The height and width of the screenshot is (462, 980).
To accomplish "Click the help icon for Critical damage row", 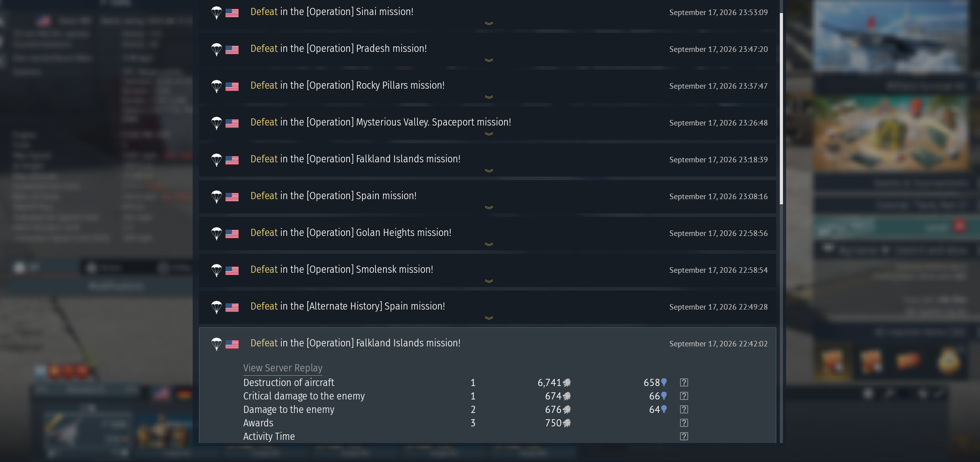I will (684, 396).
